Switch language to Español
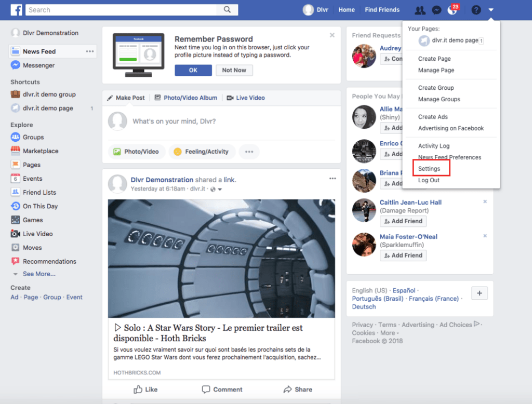Viewport: 532px width, 404px height. pos(404,290)
